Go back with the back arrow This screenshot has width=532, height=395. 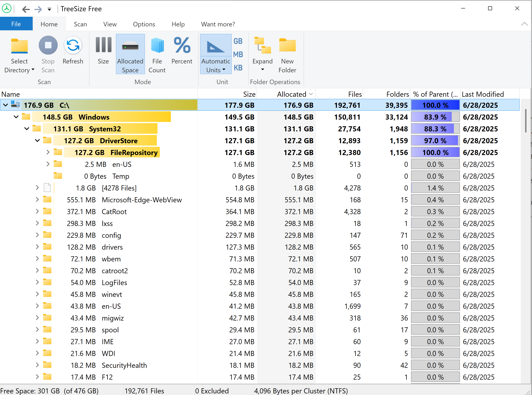click(x=26, y=9)
